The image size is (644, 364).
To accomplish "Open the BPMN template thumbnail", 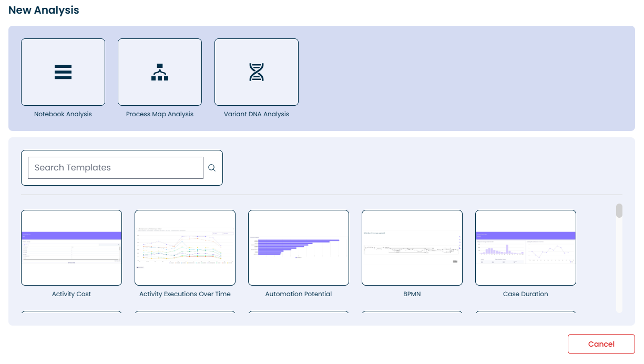I will click(412, 248).
